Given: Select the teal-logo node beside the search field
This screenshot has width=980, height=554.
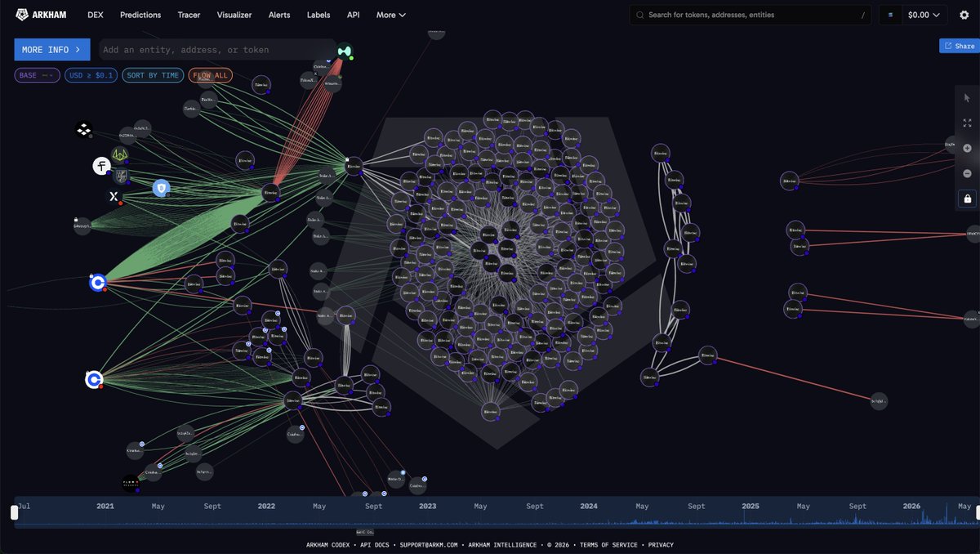Looking at the screenshot, I should click(x=345, y=51).
